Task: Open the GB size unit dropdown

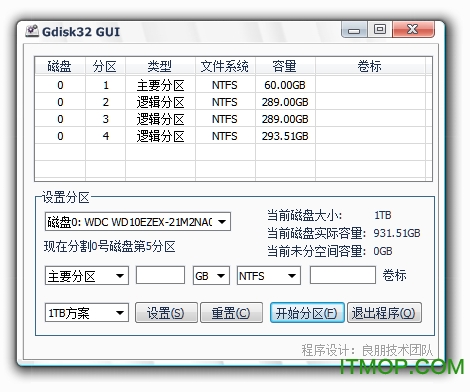Action: (211, 276)
